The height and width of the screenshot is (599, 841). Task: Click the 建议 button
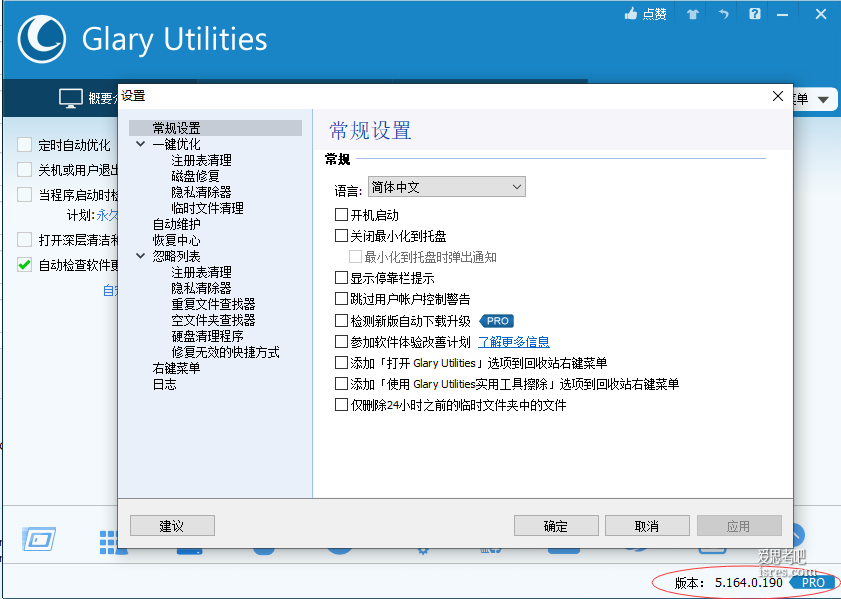point(172,526)
